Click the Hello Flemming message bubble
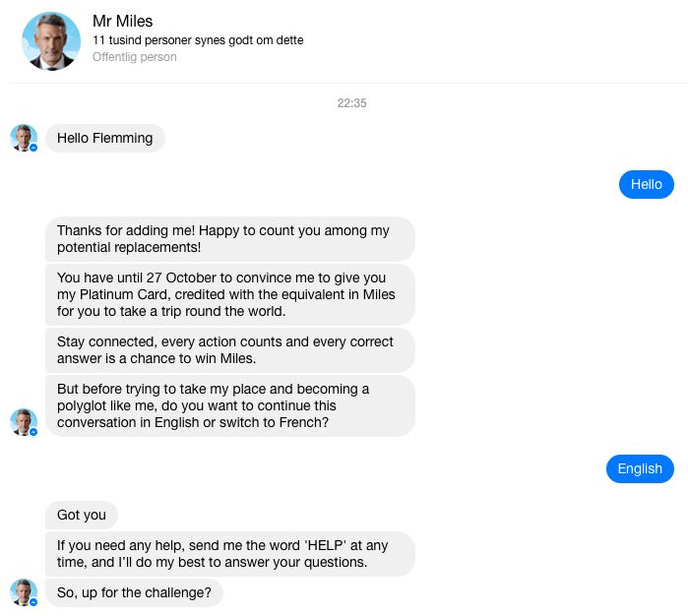 [x=105, y=138]
